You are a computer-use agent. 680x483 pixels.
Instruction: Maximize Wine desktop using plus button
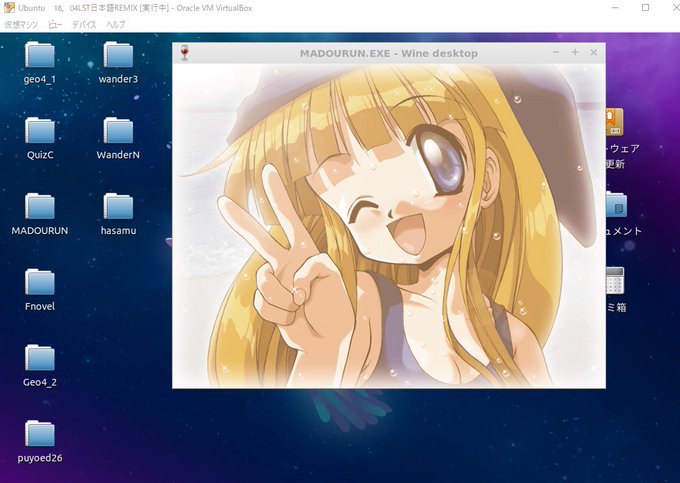[575, 52]
